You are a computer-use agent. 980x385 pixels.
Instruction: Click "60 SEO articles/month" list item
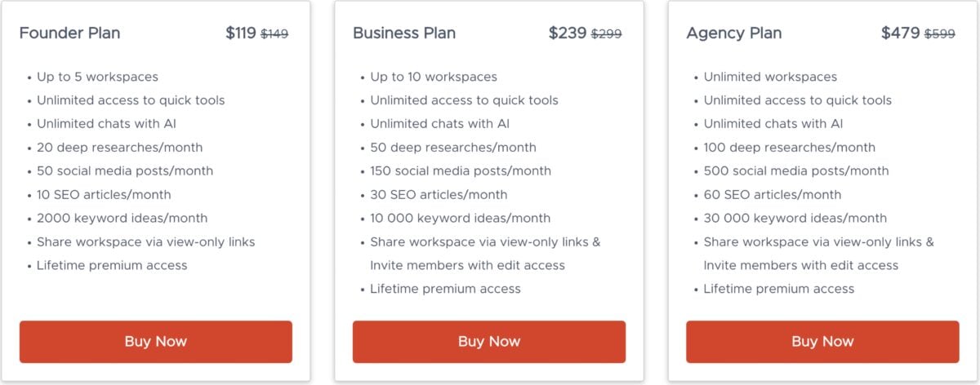pos(772,195)
